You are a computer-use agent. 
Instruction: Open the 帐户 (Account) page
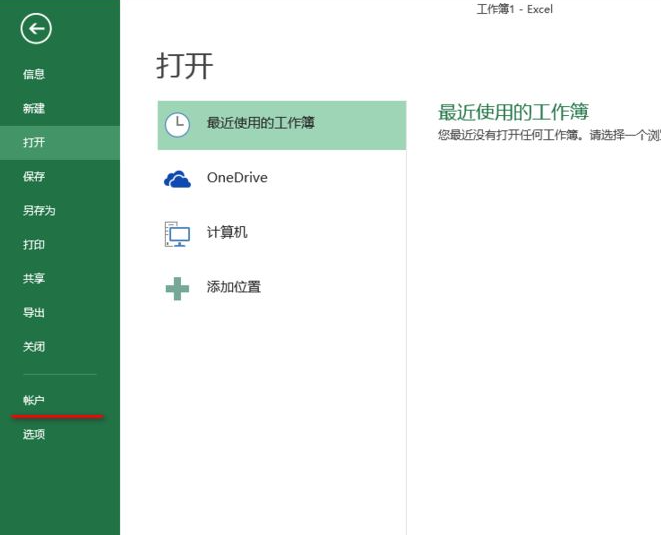pos(34,400)
